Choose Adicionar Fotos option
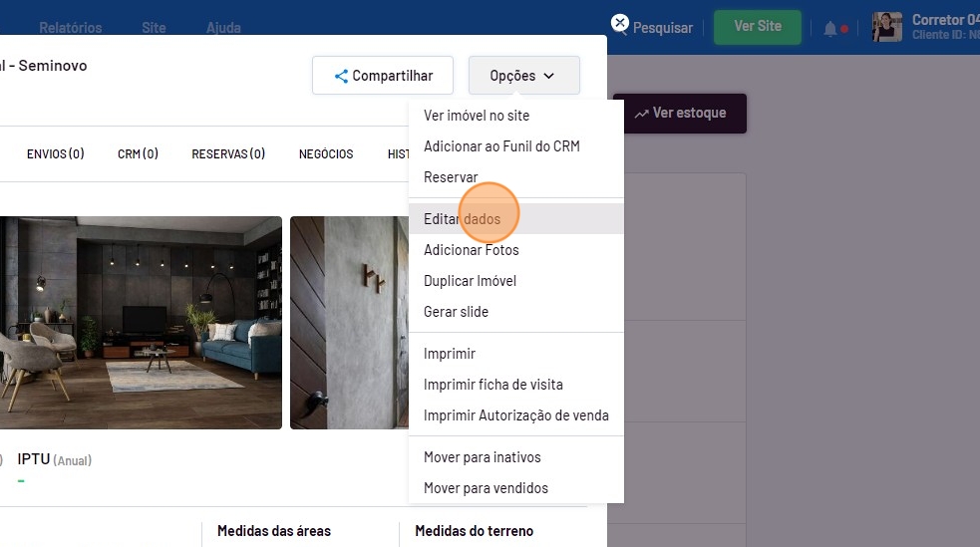The height and width of the screenshot is (547, 980). pos(471,250)
